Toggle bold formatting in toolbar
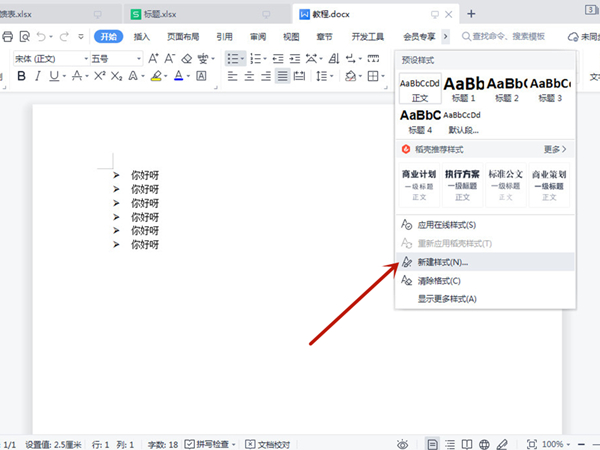This screenshot has height=450, width=600. tap(22, 76)
